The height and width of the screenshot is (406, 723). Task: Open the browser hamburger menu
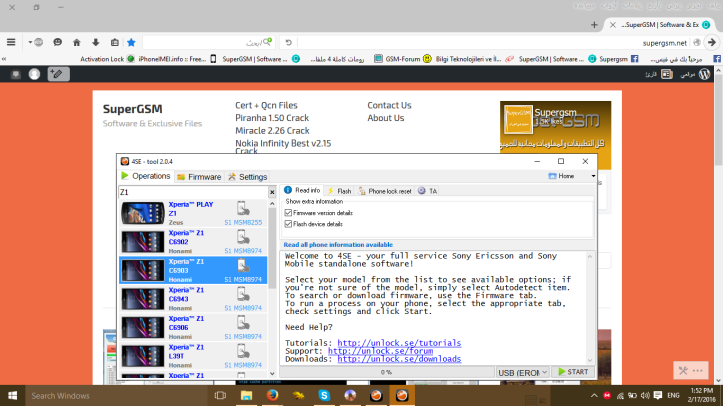[x=11, y=42]
